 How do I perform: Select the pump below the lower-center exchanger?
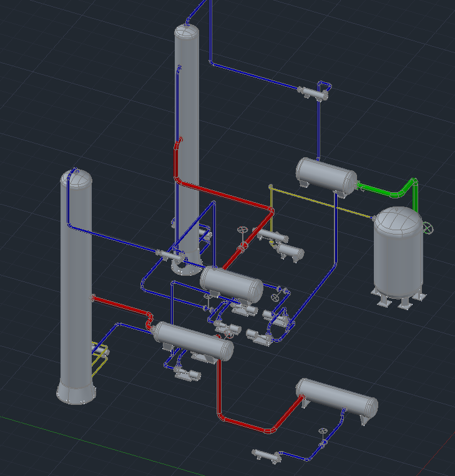point(188,374)
